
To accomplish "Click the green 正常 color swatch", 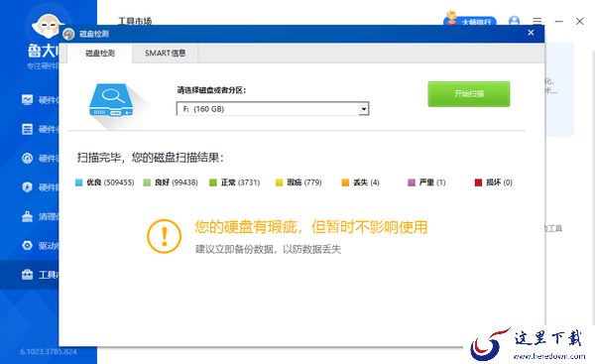I will coord(213,182).
